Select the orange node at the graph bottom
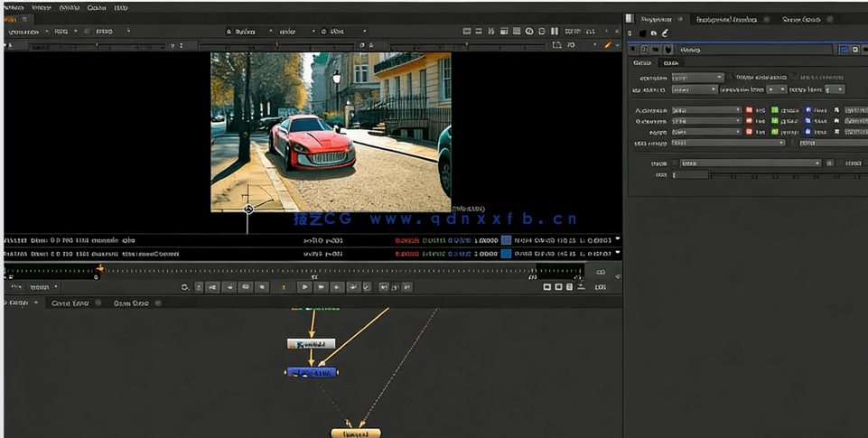The height and width of the screenshot is (438, 868). pos(356,433)
